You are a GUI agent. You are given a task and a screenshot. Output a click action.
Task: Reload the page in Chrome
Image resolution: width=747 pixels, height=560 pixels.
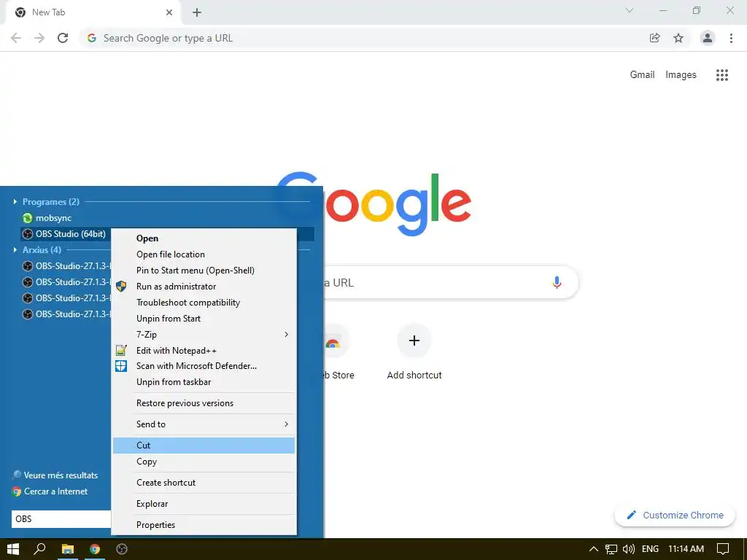tap(63, 38)
